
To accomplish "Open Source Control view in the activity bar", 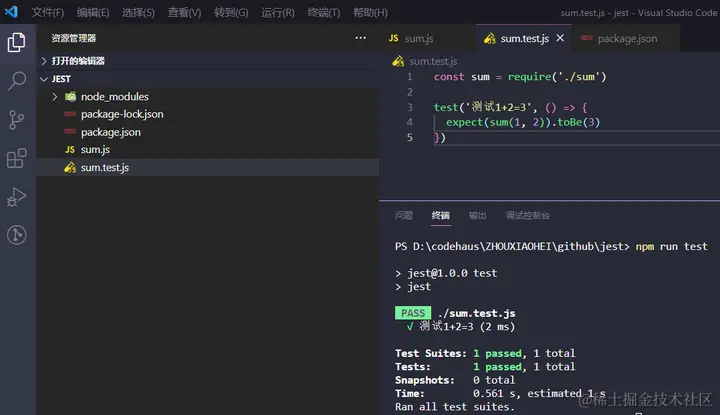I will tap(17, 120).
